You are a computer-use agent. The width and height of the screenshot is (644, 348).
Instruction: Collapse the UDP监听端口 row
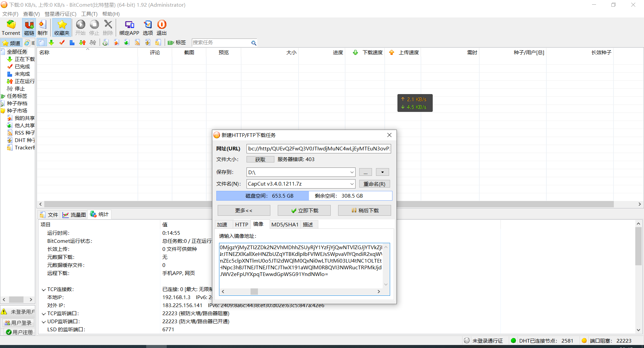(x=44, y=322)
